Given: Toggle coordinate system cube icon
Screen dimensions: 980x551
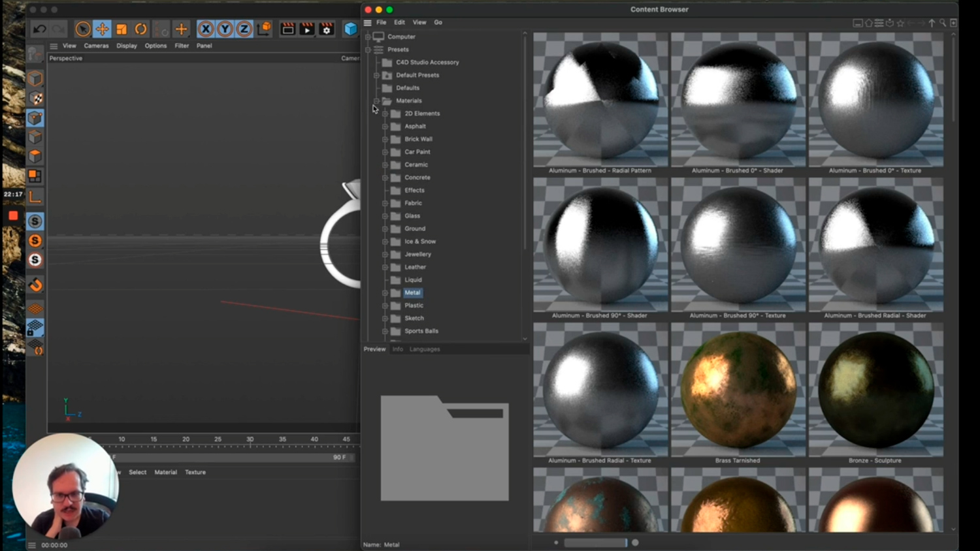Looking at the screenshot, I should click(263, 29).
